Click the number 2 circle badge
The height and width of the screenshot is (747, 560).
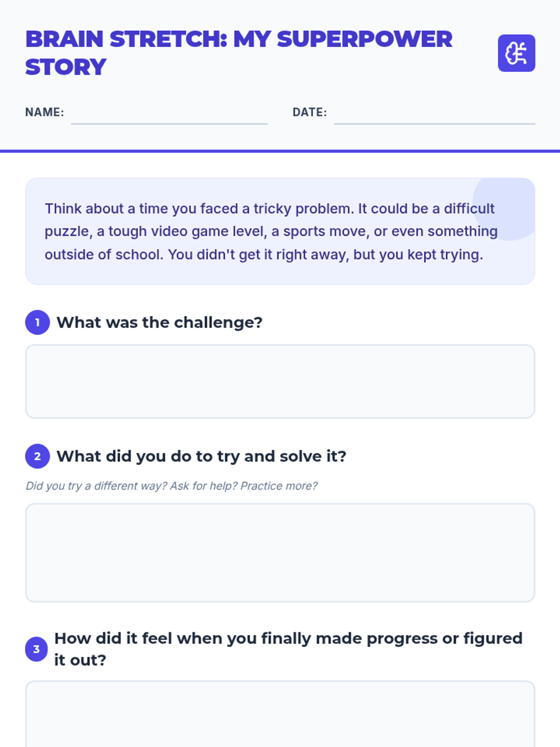(x=37, y=456)
